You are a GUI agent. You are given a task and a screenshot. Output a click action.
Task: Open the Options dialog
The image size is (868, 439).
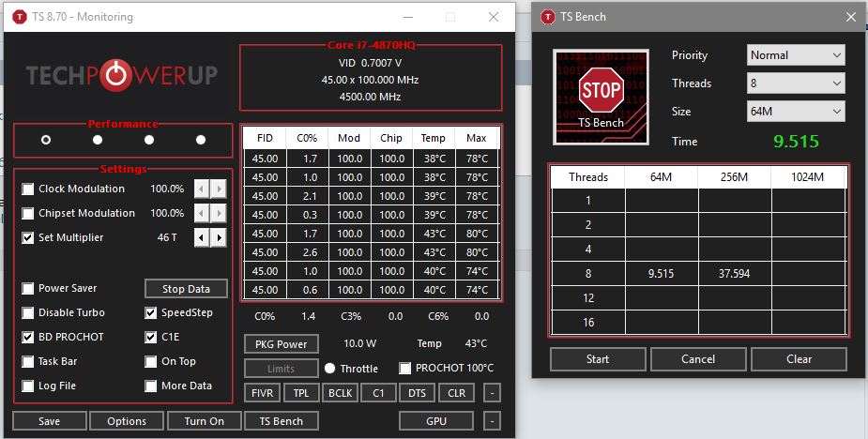pyautogui.click(x=127, y=421)
